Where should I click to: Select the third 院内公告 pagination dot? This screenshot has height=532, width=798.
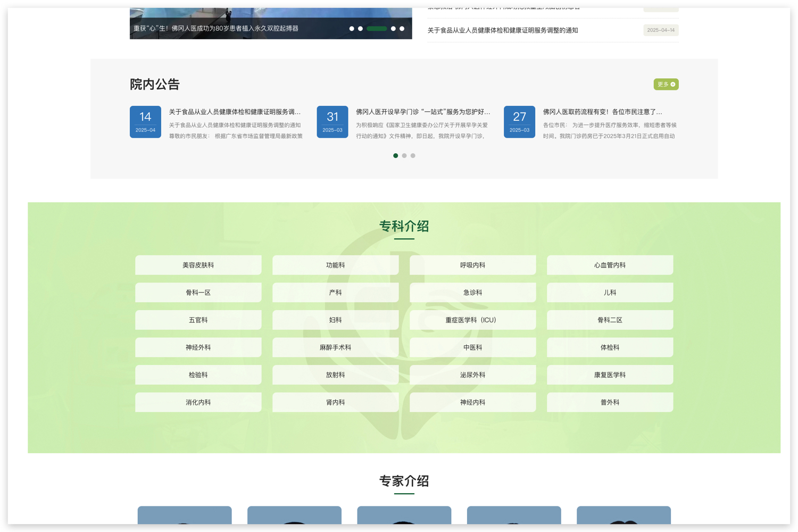point(413,155)
